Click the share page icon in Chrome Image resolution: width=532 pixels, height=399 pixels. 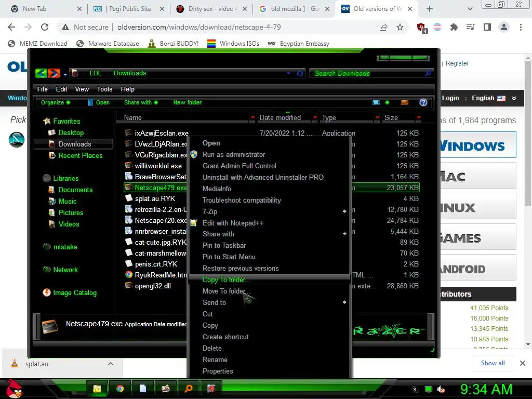[383, 27]
